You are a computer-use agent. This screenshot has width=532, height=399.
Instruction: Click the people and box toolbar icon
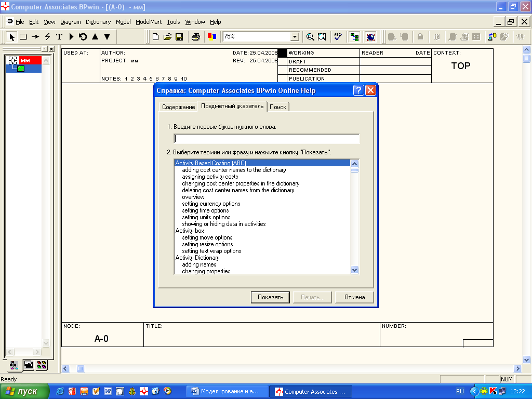click(493, 37)
